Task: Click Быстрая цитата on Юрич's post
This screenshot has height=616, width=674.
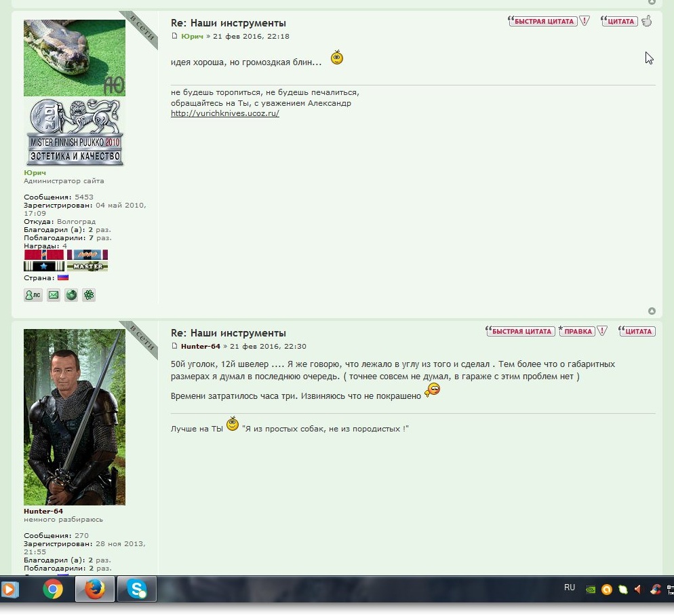Action: [543, 21]
